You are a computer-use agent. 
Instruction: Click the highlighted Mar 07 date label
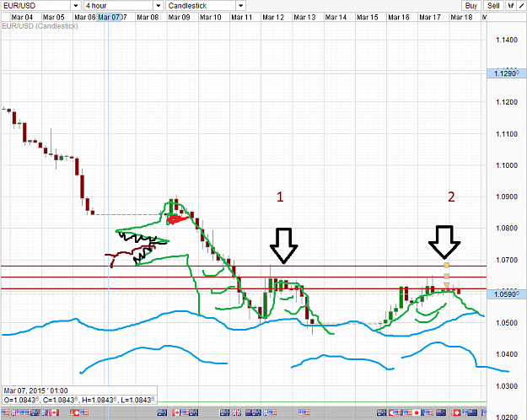tap(109, 17)
